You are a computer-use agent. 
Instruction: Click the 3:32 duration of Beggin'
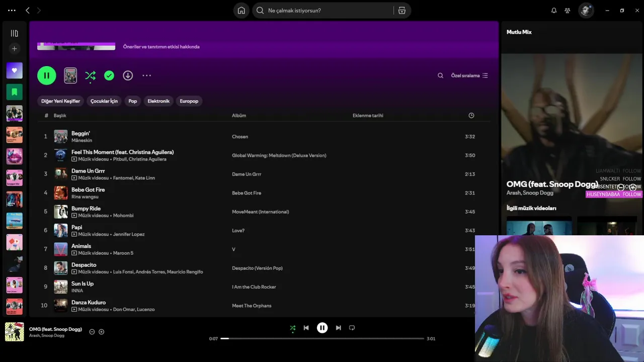point(470,137)
